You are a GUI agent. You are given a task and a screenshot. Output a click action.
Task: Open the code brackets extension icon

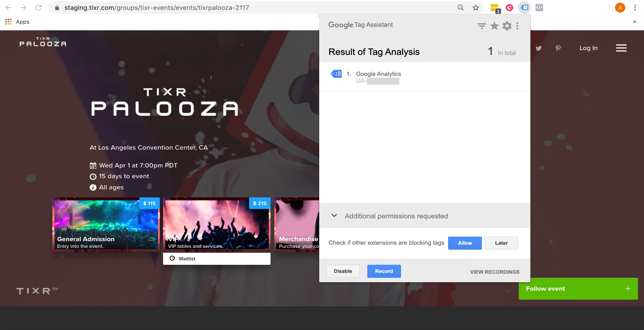[539, 8]
